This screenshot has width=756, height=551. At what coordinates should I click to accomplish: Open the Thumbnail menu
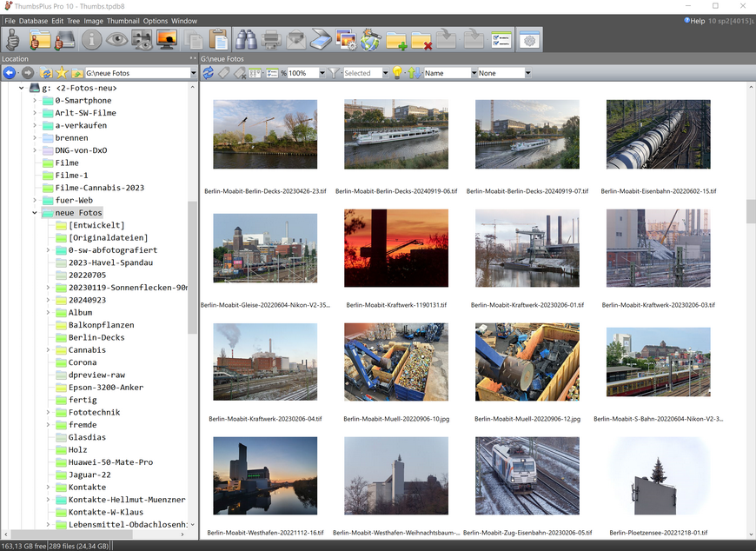(x=123, y=21)
